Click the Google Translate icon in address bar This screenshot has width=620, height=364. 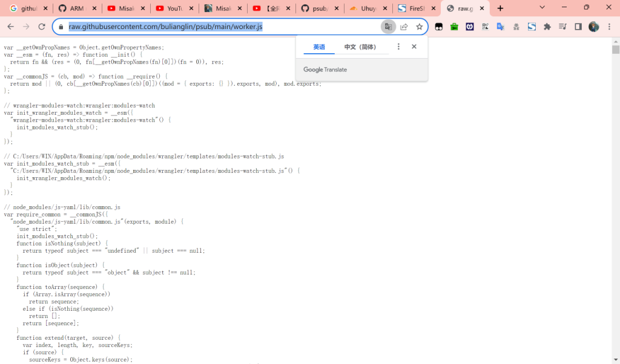click(387, 27)
